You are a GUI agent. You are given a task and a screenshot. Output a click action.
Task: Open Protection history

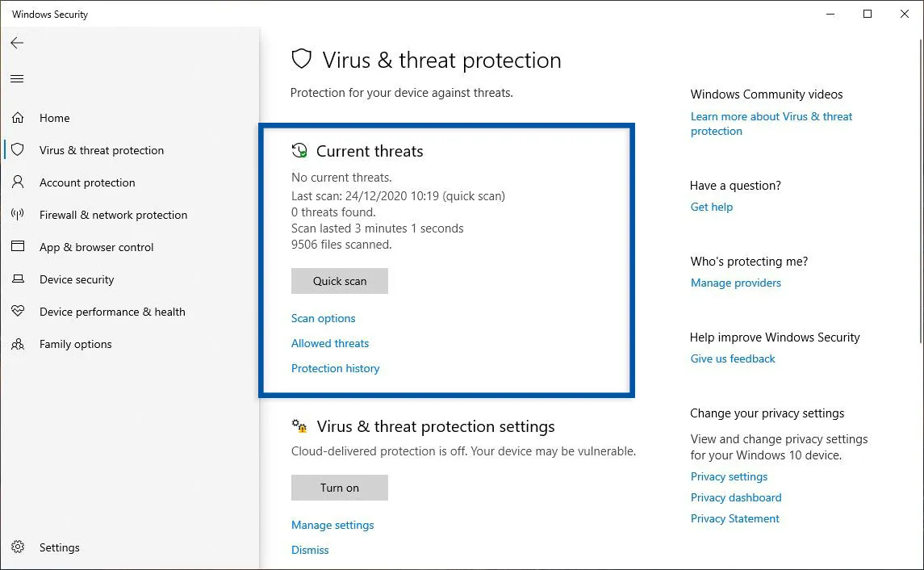(335, 368)
